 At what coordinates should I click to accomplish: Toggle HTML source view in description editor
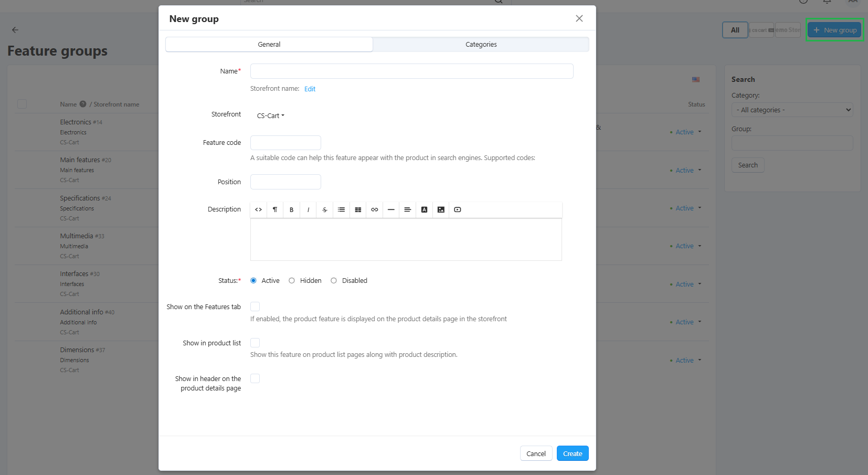pos(258,209)
